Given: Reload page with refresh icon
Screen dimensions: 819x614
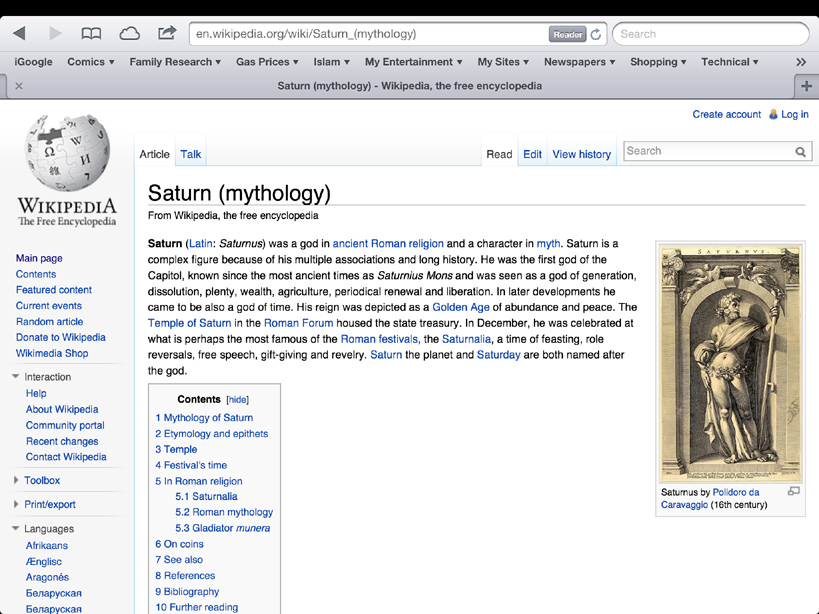Looking at the screenshot, I should pos(596,34).
